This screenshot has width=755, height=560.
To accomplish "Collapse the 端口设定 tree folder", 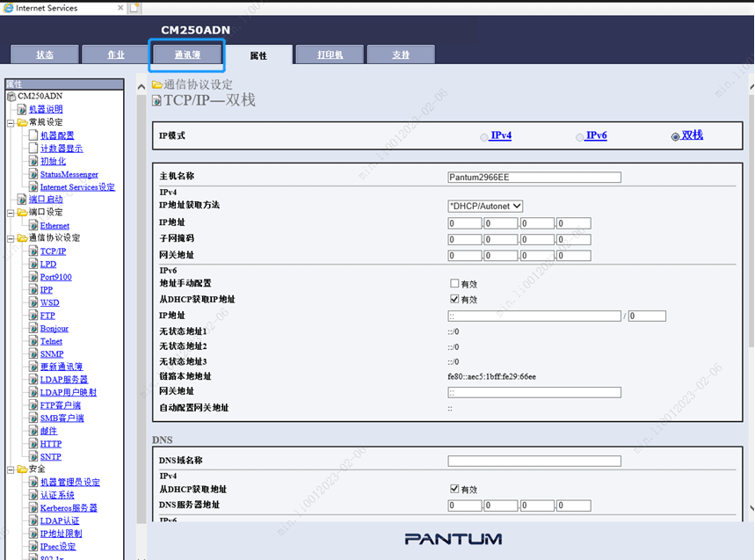I will (11, 213).
